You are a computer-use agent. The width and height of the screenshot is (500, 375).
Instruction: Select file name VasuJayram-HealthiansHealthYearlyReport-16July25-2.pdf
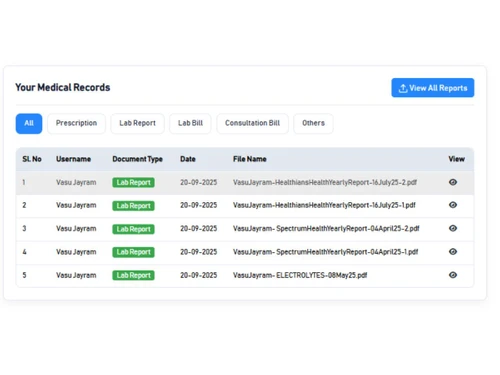coord(325,182)
